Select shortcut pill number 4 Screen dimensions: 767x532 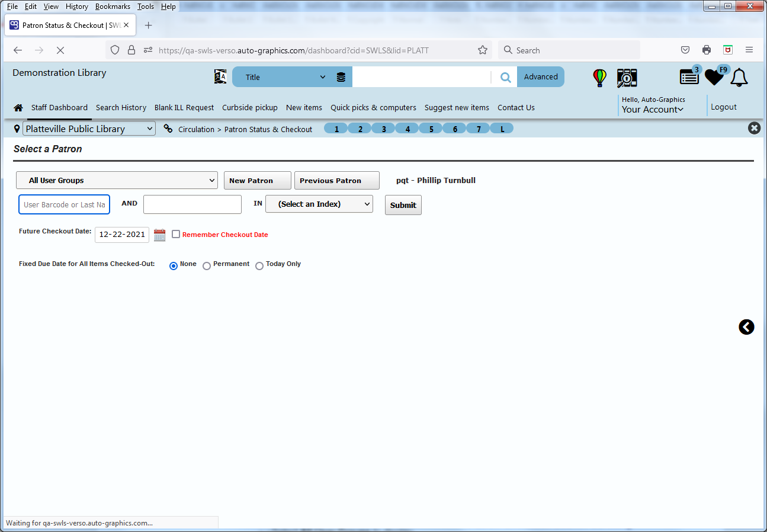click(x=407, y=129)
